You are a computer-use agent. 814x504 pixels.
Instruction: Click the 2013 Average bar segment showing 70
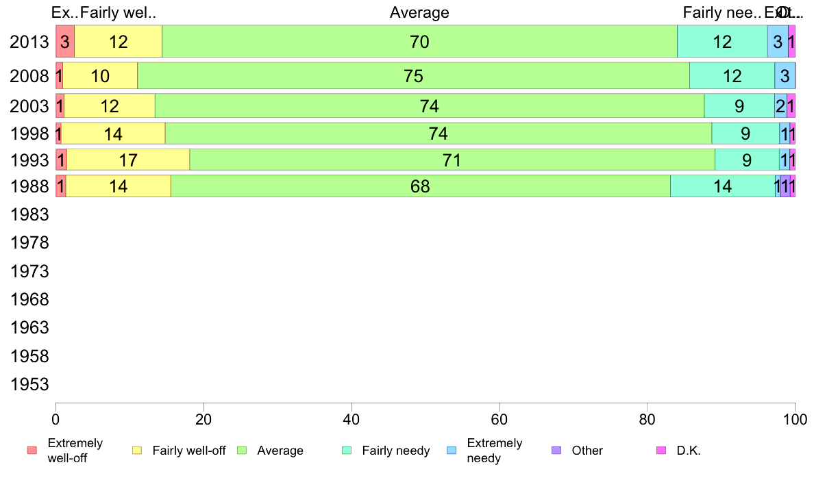coord(419,42)
